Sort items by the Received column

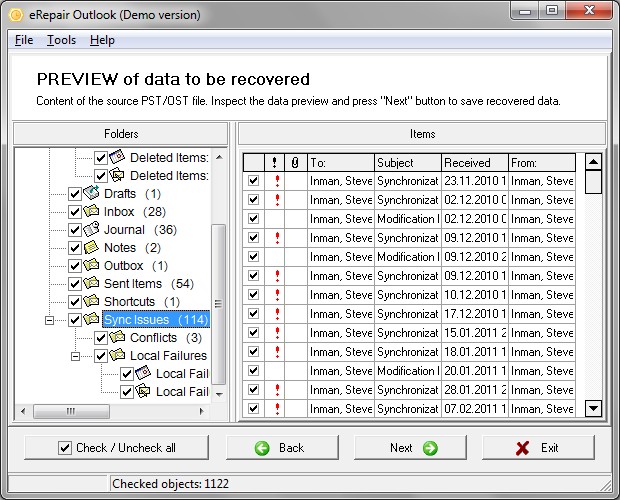click(x=474, y=162)
